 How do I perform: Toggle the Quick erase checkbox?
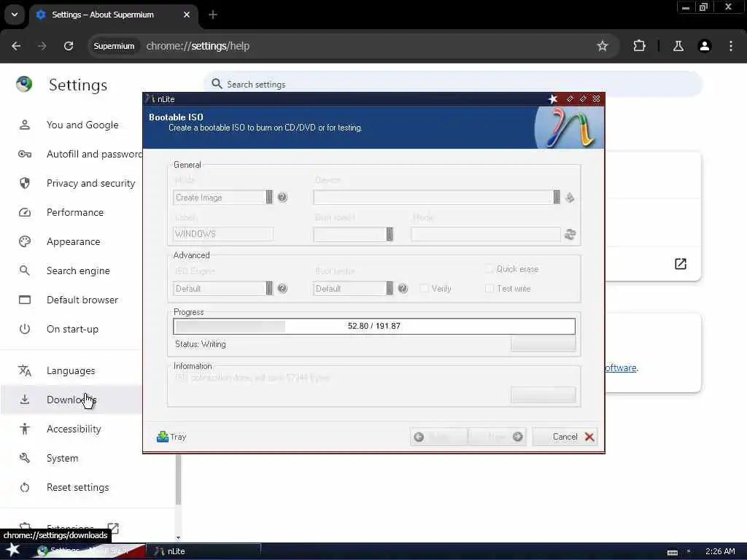click(489, 268)
